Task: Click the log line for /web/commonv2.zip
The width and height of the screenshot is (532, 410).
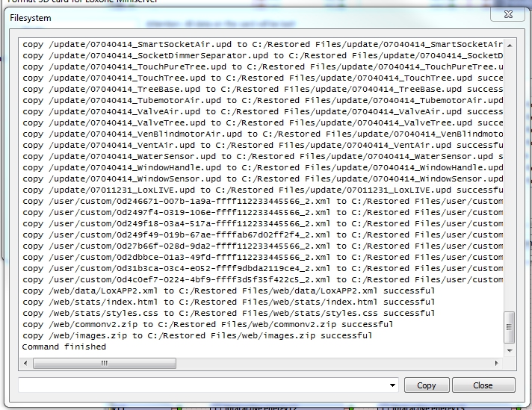Action: (208, 325)
